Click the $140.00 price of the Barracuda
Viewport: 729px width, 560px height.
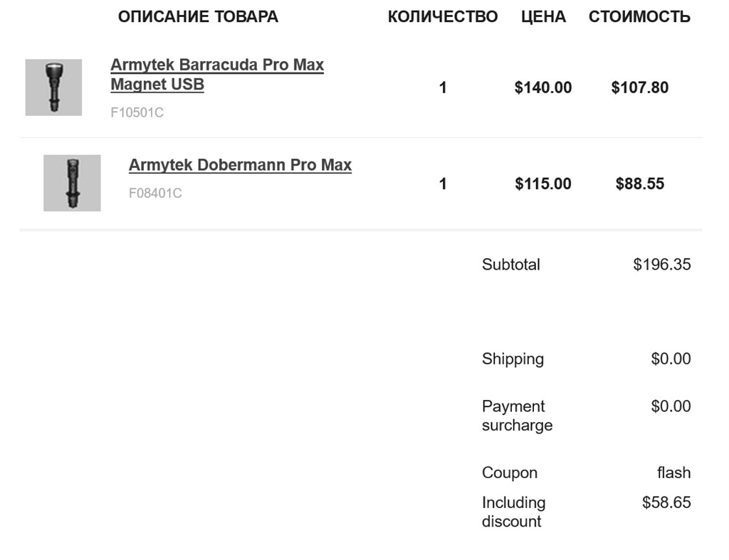click(x=542, y=88)
